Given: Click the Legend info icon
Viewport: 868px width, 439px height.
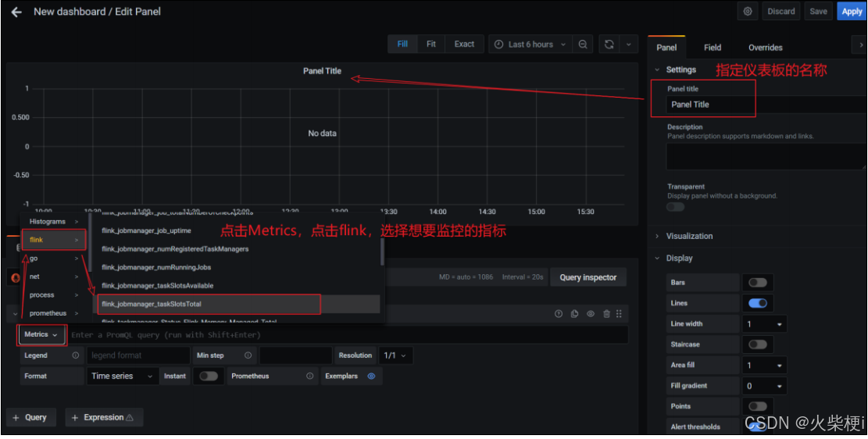Looking at the screenshot, I should tap(75, 355).
